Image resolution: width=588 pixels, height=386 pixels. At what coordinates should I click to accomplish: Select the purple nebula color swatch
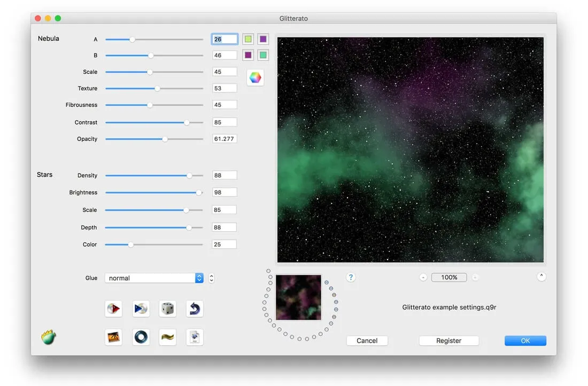[262, 38]
